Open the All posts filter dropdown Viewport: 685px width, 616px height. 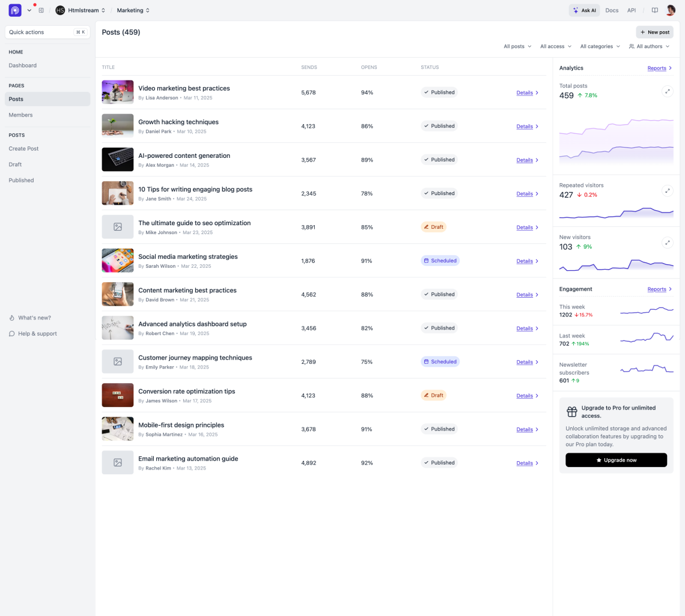pyautogui.click(x=517, y=46)
